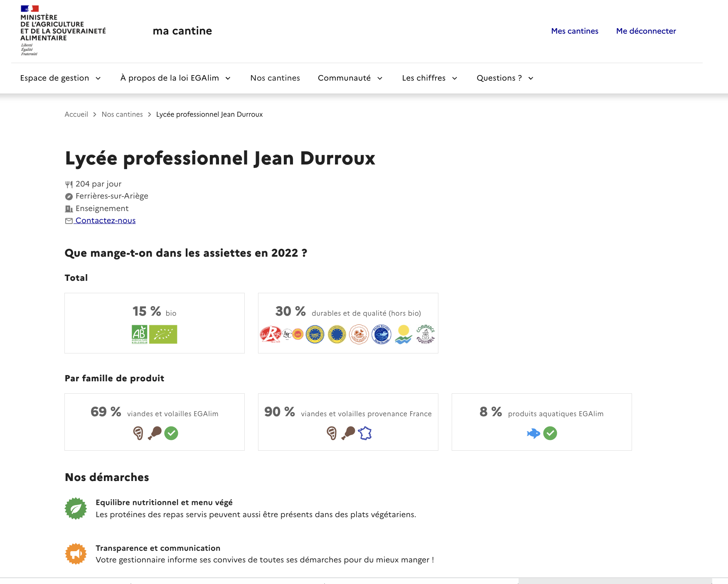Expand the Questions ? menu
Screen dimensions: 728x584
[504, 78]
